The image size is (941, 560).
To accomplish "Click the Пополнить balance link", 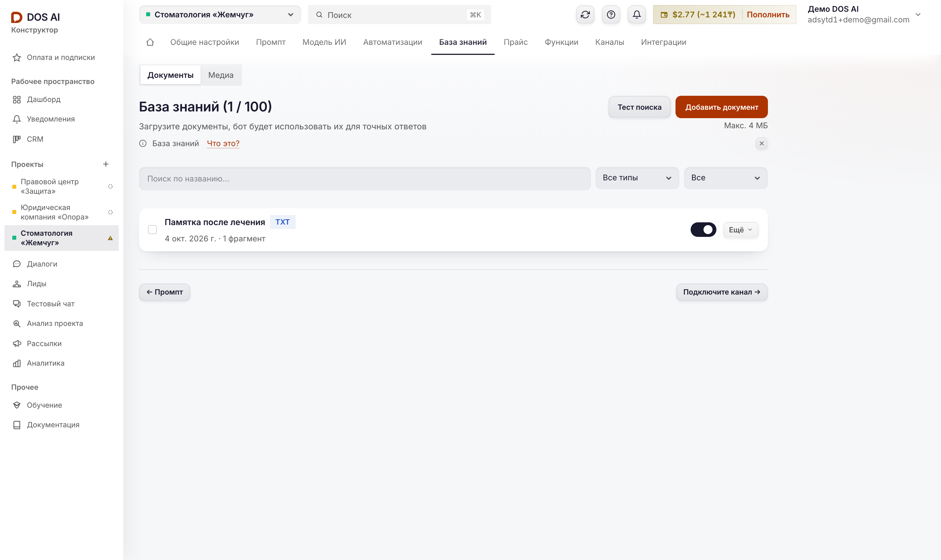I will tap(768, 15).
